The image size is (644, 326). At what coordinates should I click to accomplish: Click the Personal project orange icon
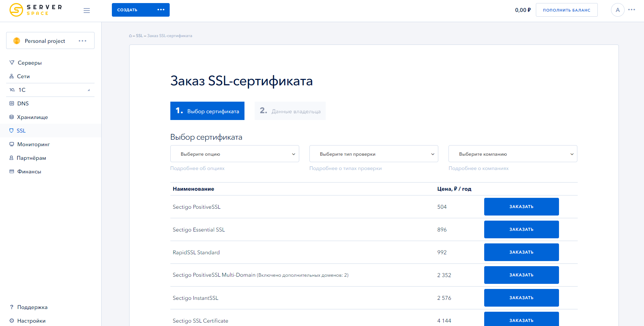pyautogui.click(x=17, y=41)
